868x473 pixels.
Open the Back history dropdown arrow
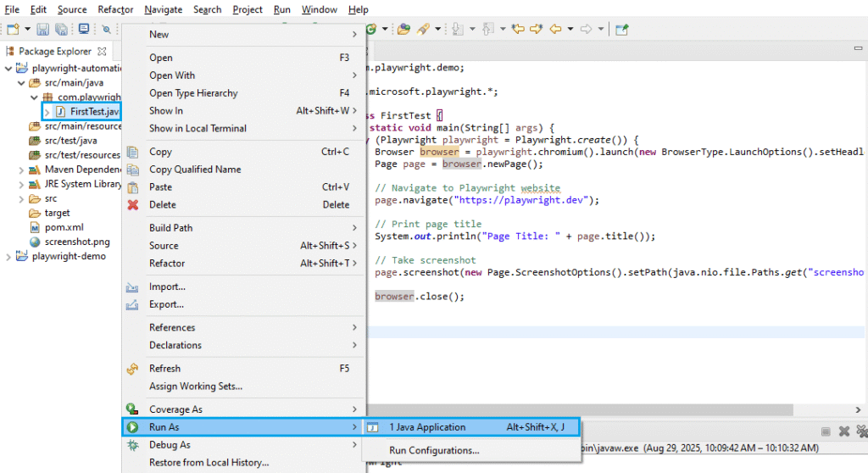(570, 29)
